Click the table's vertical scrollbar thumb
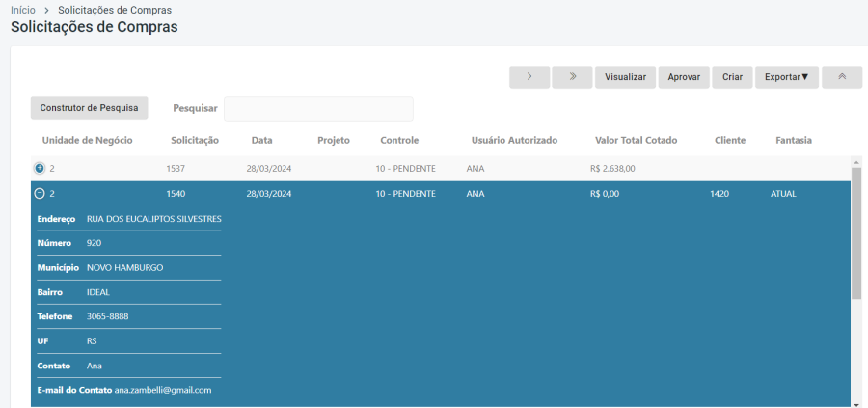This screenshot has width=868, height=408. [856, 232]
